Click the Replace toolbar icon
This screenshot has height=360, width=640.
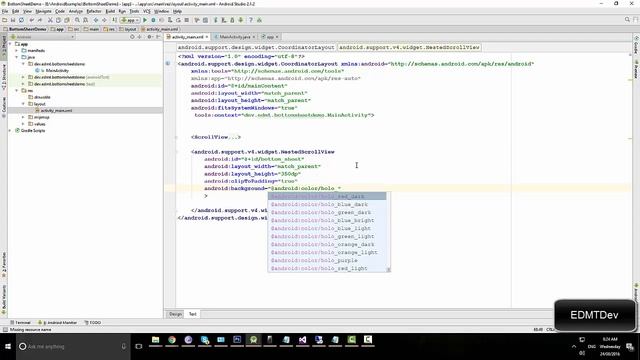(85, 20)
